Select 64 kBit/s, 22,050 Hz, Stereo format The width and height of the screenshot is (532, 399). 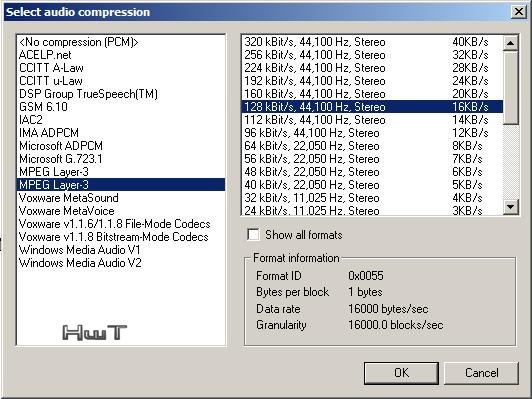pos(372,146)
